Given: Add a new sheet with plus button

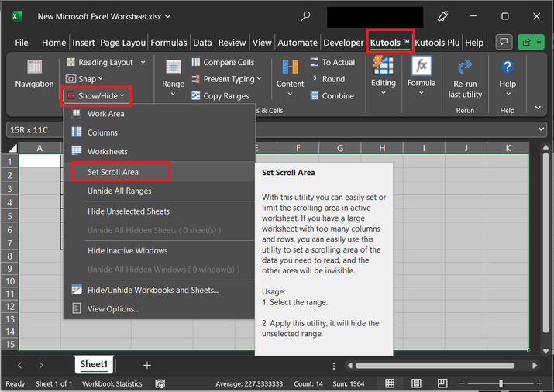Looking at the screenshot, I should coord(147,364).
